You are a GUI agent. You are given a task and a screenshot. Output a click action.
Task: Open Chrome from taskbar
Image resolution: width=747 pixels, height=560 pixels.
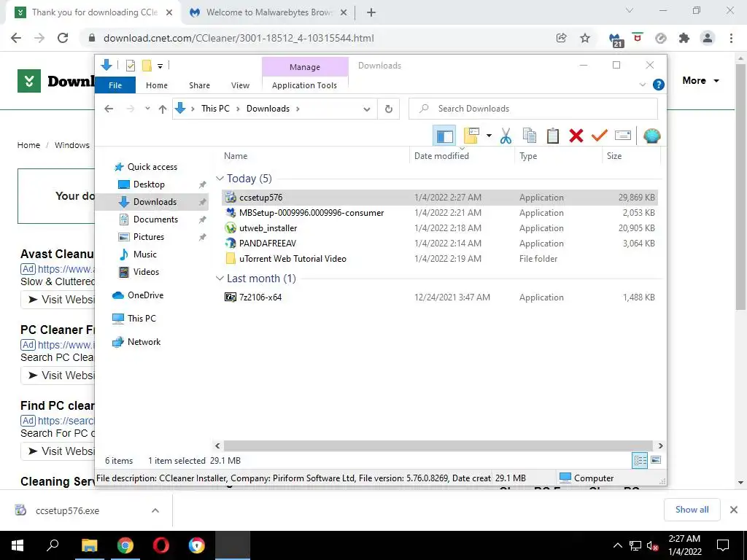[125, 545]
